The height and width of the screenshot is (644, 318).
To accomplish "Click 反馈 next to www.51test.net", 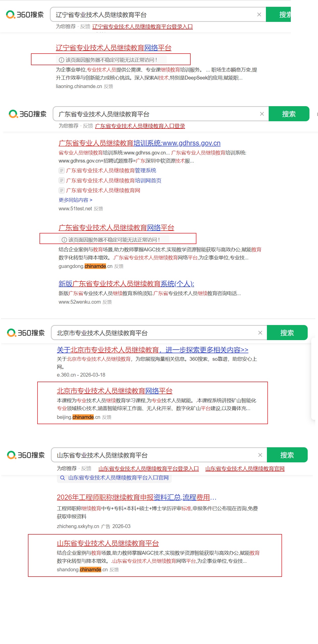I will click(98, 209).
